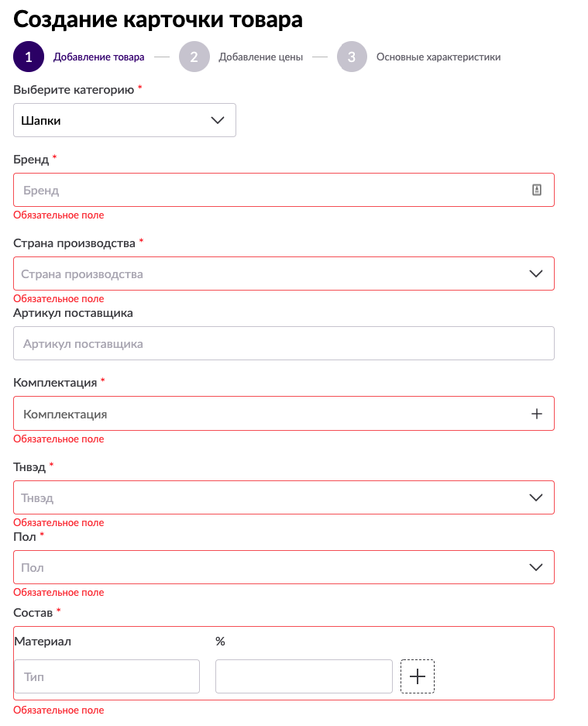Open the Пол dropdown list
The width and height of the screenshot is (588, 726).
click(x=284, y=567)
